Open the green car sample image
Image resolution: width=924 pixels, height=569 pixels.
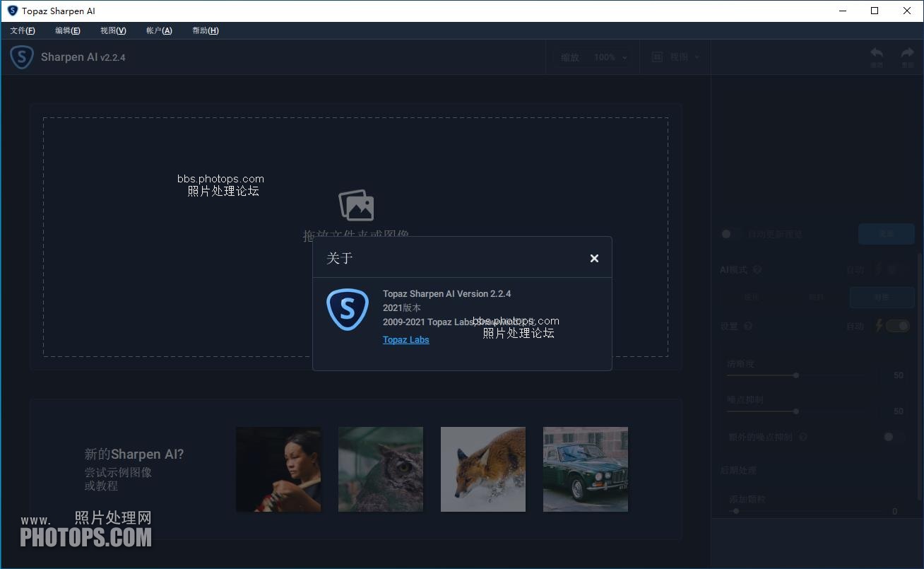pyautogui.click(x=586, y=469)
